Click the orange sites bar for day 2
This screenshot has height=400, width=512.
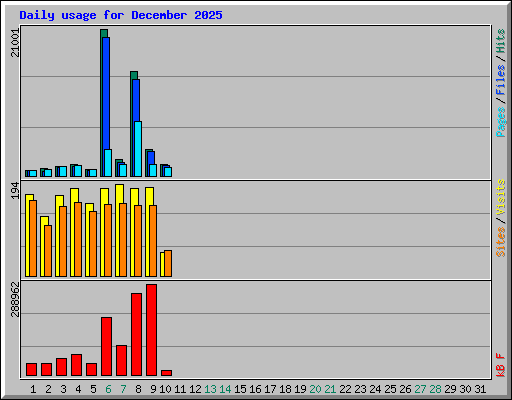pos(48,251)
